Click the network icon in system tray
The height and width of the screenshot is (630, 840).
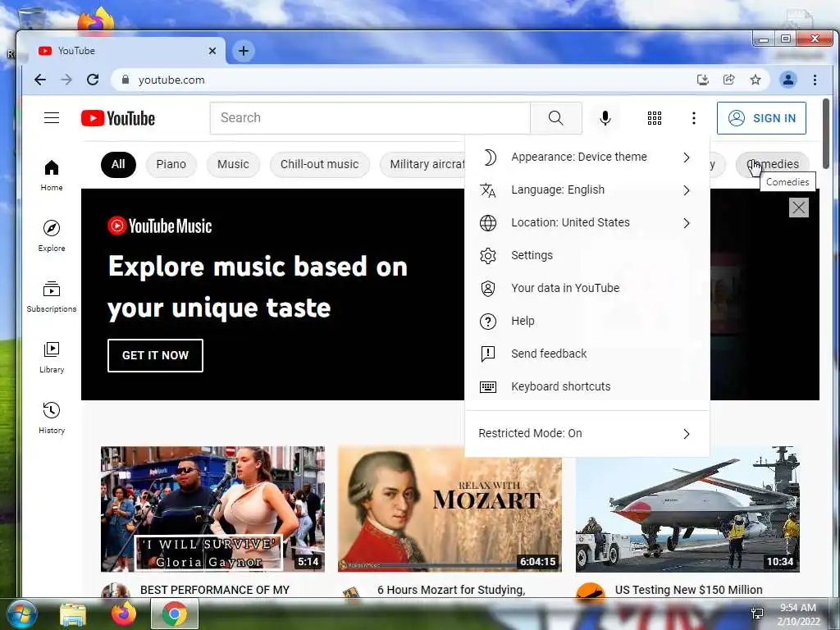point(757,614)
